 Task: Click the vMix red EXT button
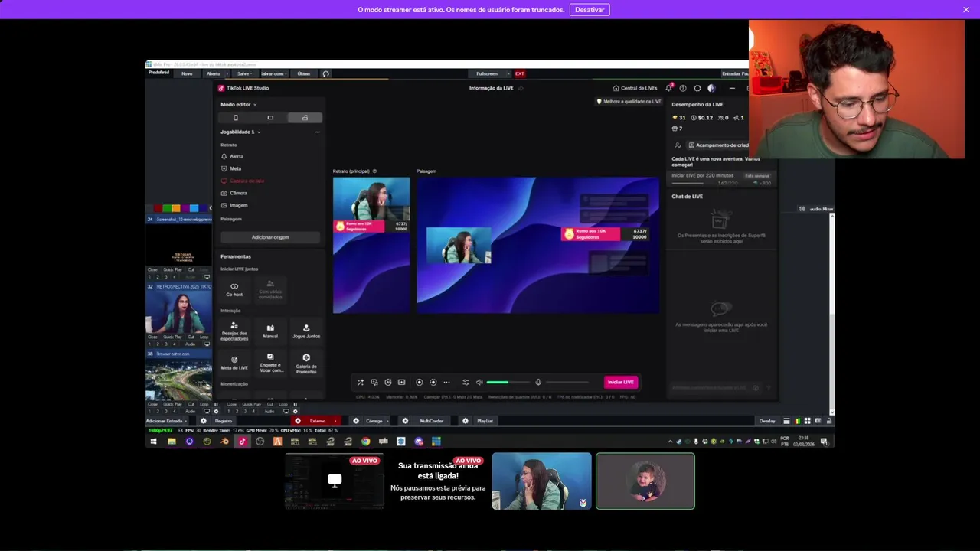point(519,73)
